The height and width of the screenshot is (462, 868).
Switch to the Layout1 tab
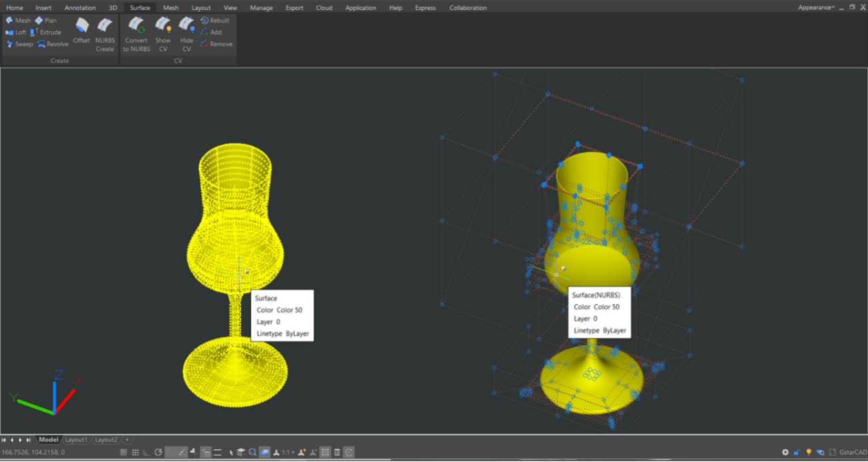(76, 439)
